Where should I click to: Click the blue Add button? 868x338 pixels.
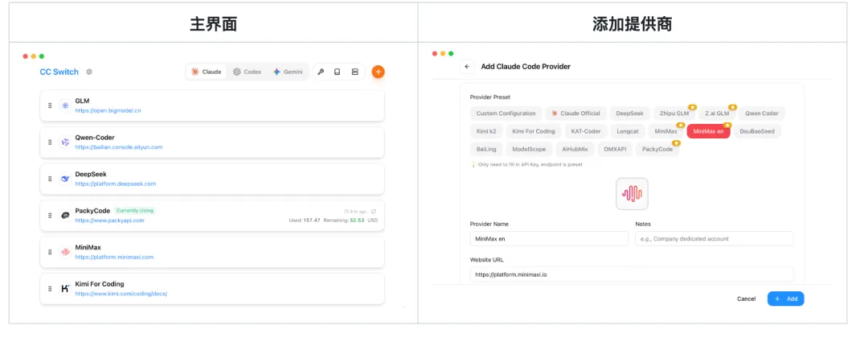tap(785, 299)
